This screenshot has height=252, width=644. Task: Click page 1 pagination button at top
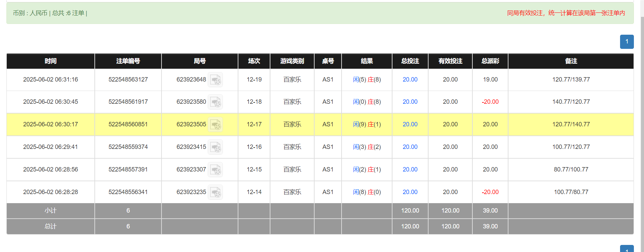point(626,42)
